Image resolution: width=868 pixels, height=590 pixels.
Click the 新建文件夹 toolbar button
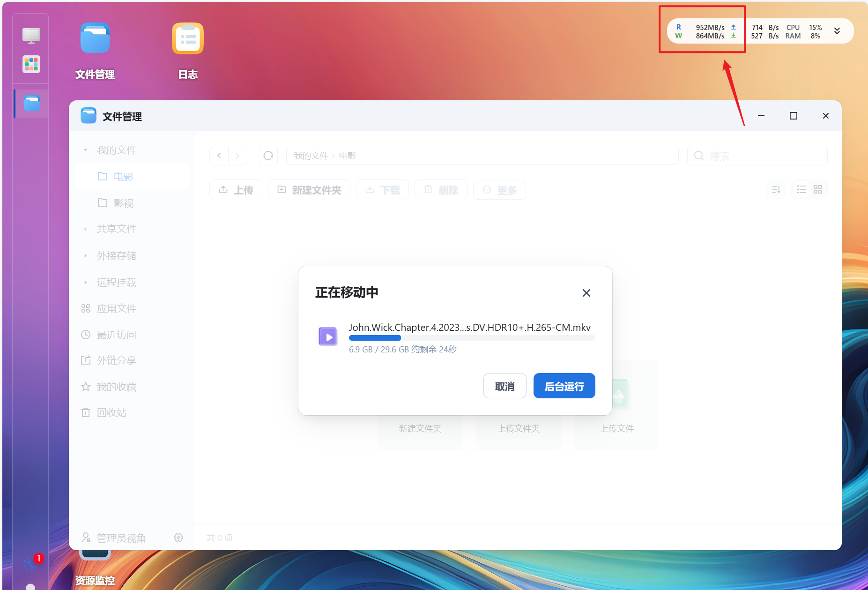point(309,190)
